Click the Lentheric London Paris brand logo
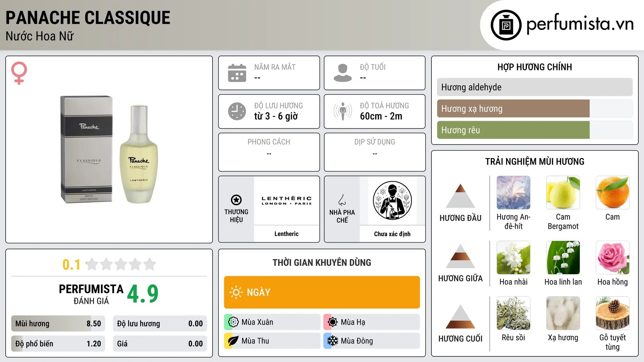This screenshot has width=644, height=362. [x=286, y=201]
